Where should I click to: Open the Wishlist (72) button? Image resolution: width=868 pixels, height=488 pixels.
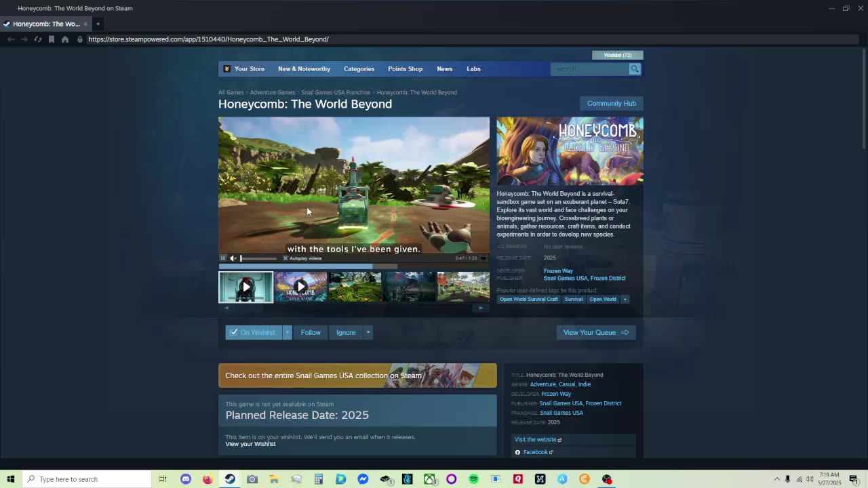617,55
